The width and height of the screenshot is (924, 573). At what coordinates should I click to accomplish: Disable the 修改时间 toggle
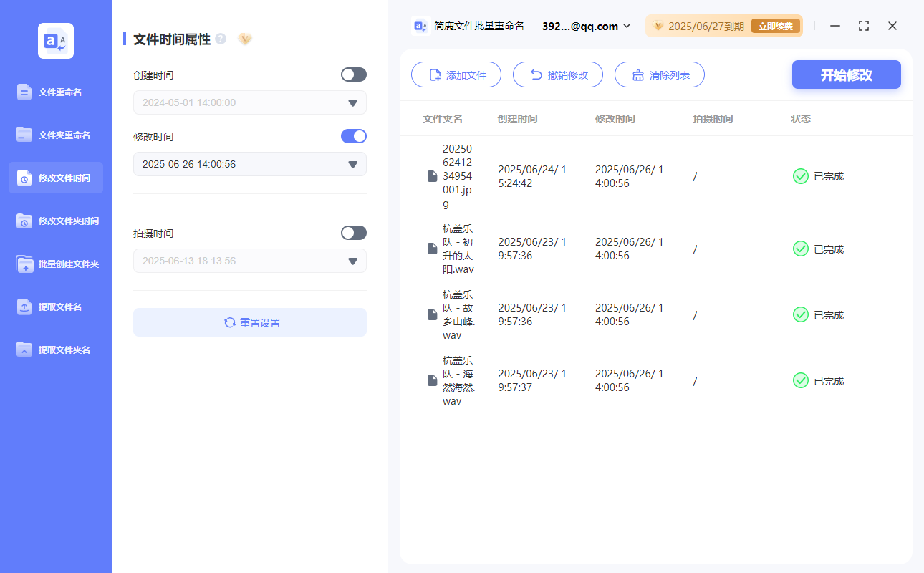(353, 136)
